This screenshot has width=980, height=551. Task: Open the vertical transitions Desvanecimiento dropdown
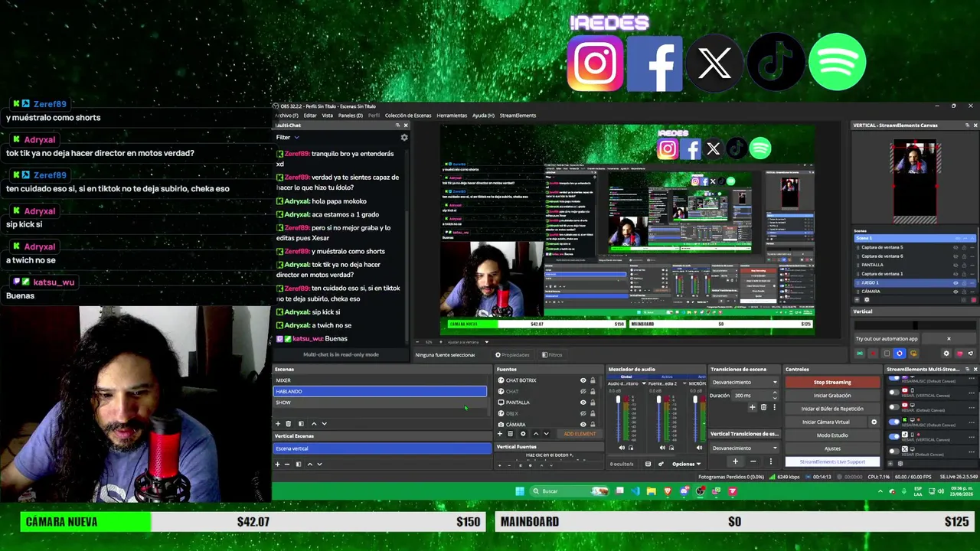[744, 448]
